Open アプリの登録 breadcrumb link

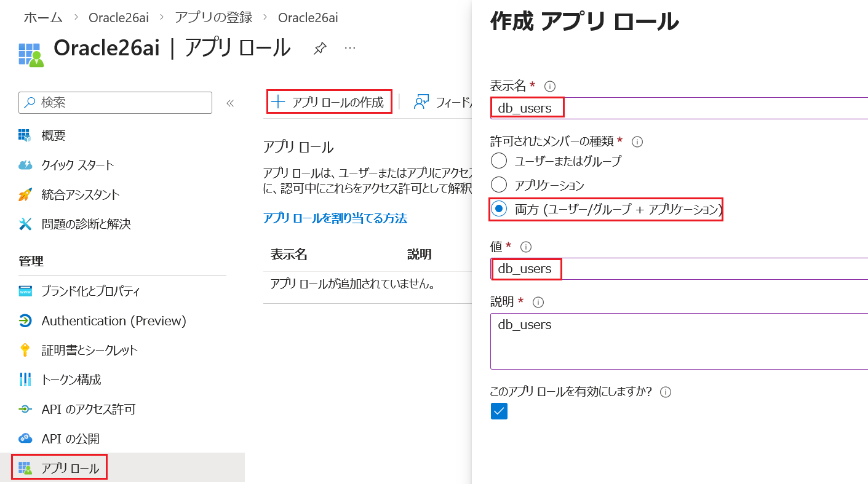(213, 17)
